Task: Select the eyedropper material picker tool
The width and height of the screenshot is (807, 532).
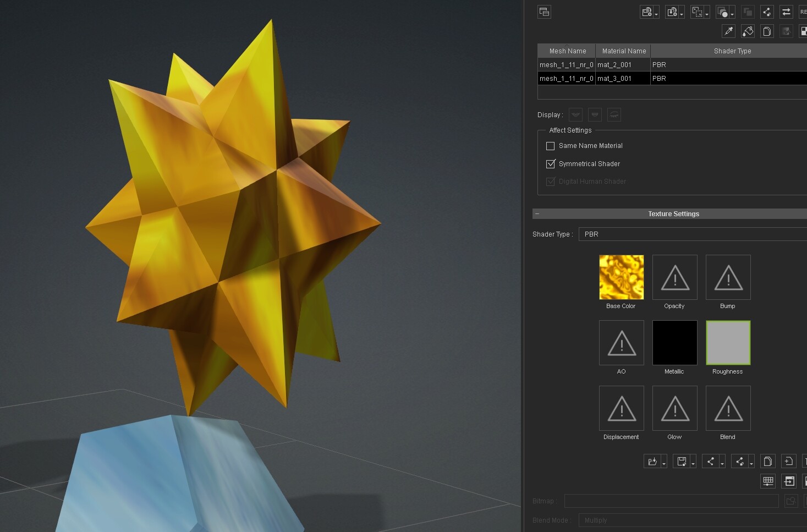Action: pyautogui.click(x=728, y=31)
